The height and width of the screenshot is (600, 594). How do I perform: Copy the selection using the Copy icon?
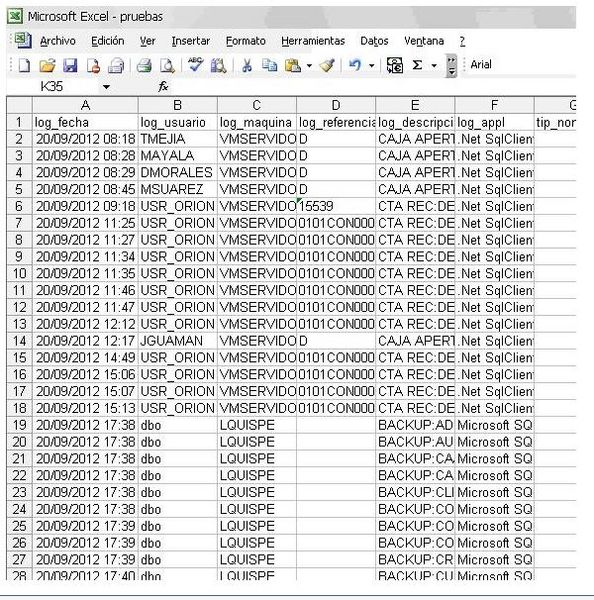click(x=269, y=65)
